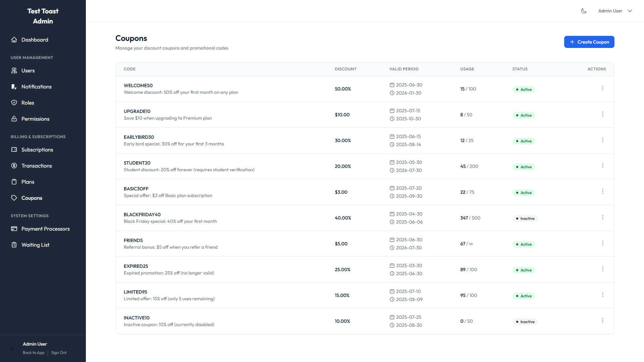The image size is (644, 362).
Task: Sign Out from the admin panel
Action: tap(59, 352)
